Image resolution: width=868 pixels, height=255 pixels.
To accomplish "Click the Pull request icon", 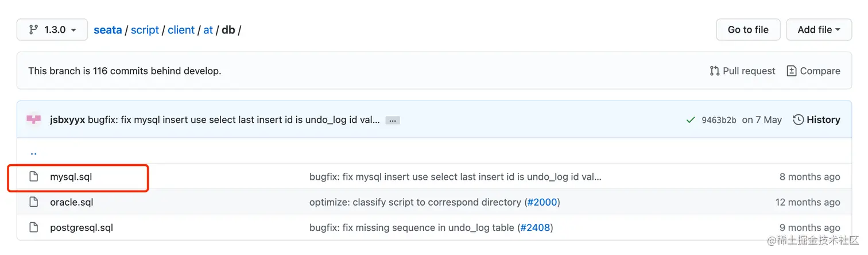I will [715, 71].
